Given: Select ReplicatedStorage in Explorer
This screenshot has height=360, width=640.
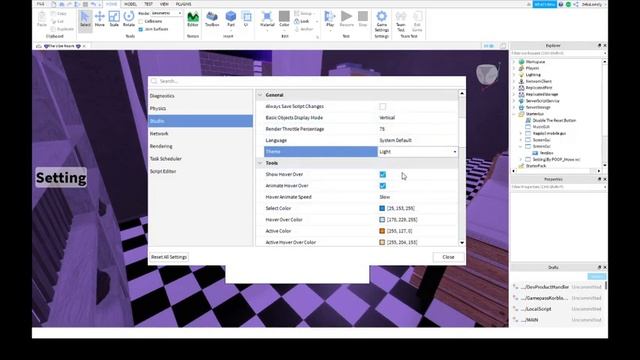Looking at the screenshot, I should (541, 94).
